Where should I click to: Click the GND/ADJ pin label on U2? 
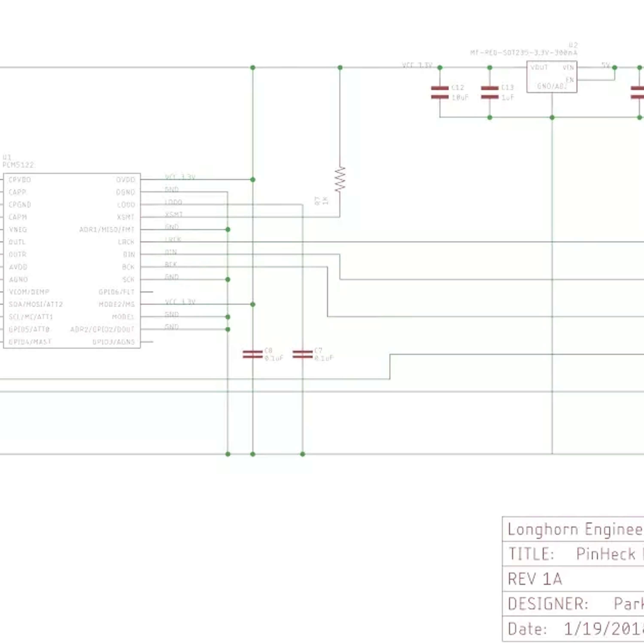coord(552,86)
